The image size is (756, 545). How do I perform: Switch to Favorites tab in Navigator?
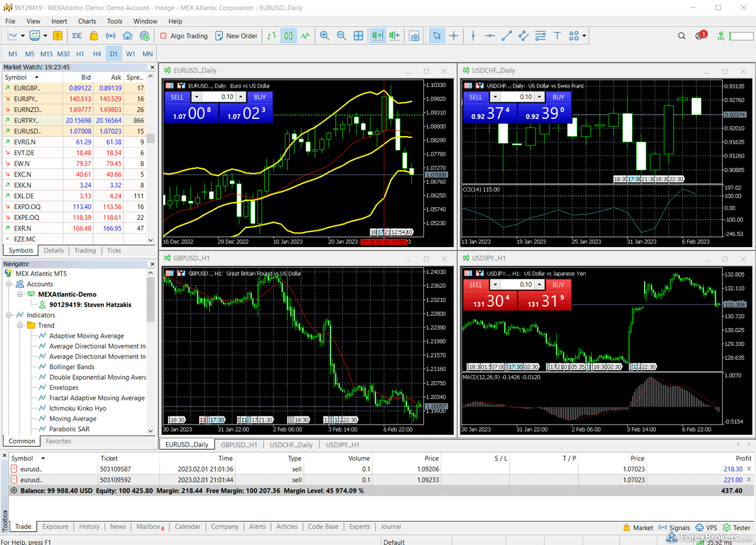point(59,441)
